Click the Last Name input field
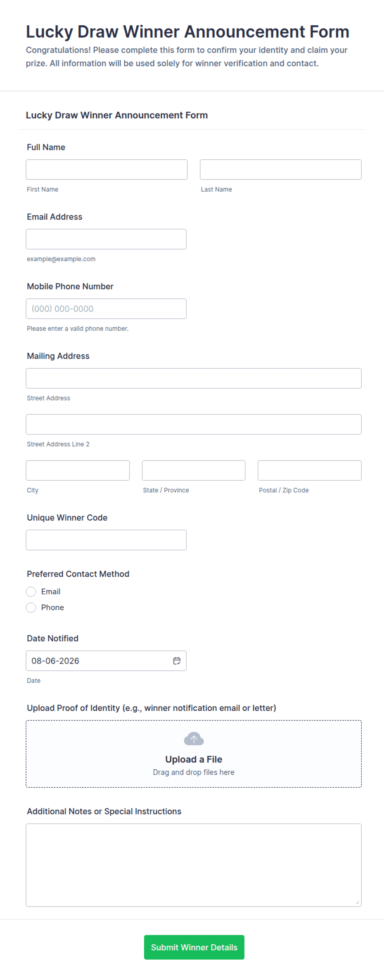The height and width of the screenshot is (980, 384). tap(281, 170)
